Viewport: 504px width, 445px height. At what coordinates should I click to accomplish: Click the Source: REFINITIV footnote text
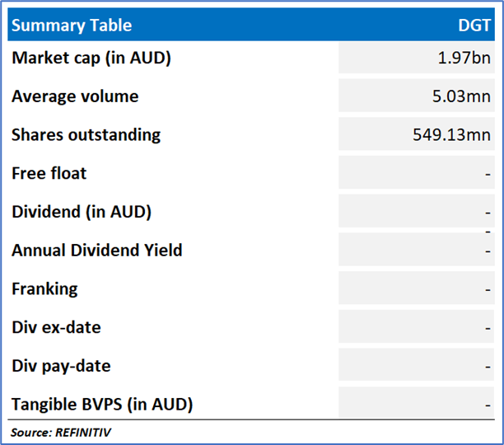pos(61,433)
